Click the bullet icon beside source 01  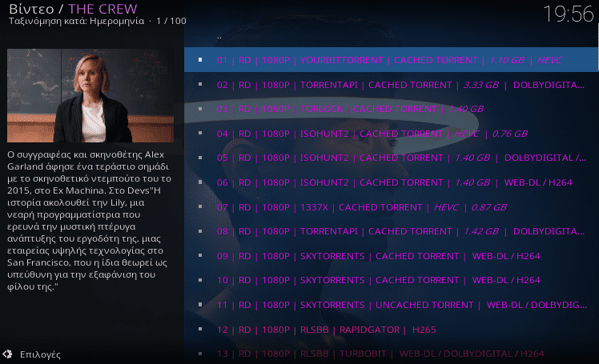200,59
